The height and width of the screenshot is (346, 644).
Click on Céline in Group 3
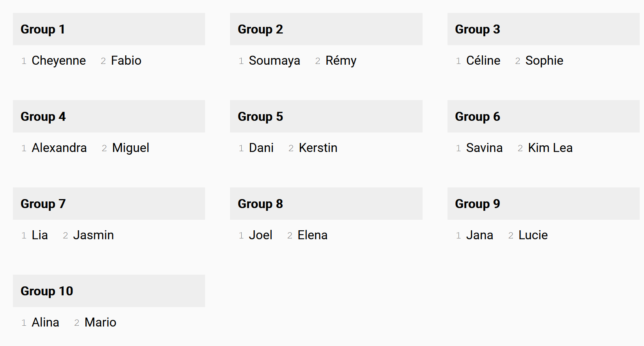coord(483,60)
